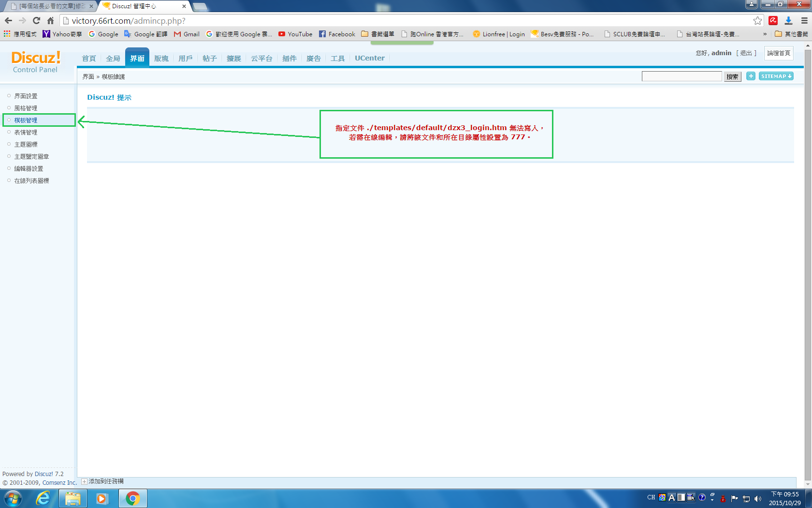Open the 插件 nav tab

290,58
